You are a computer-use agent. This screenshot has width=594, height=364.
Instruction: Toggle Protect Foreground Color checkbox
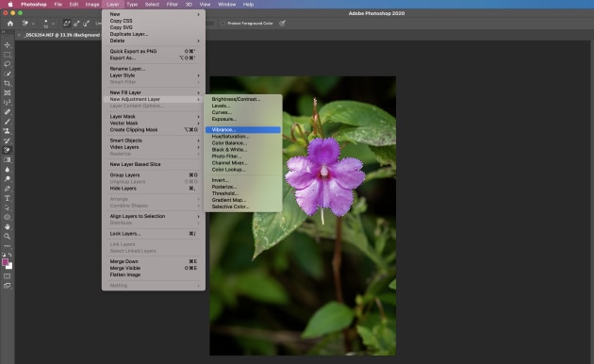(223, 24)
